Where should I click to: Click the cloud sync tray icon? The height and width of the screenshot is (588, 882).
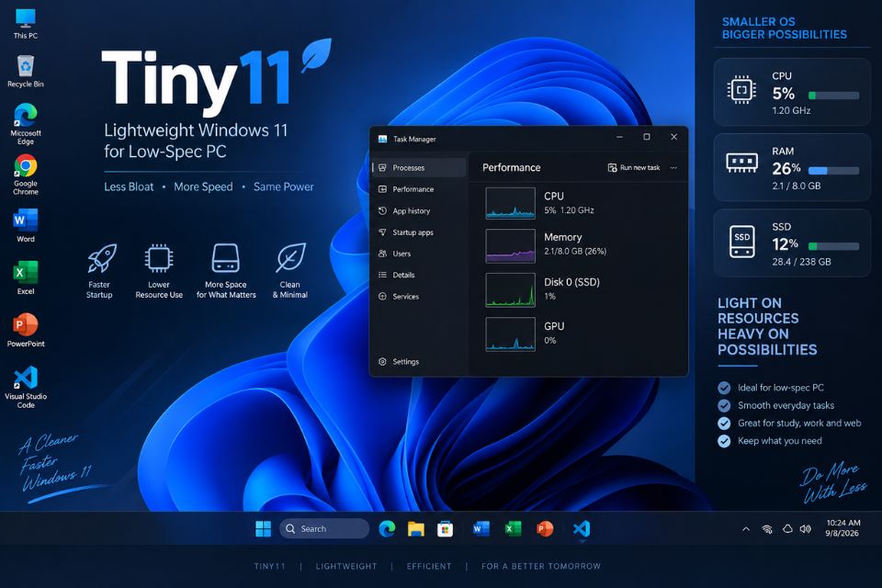click(x=787, y=529)
